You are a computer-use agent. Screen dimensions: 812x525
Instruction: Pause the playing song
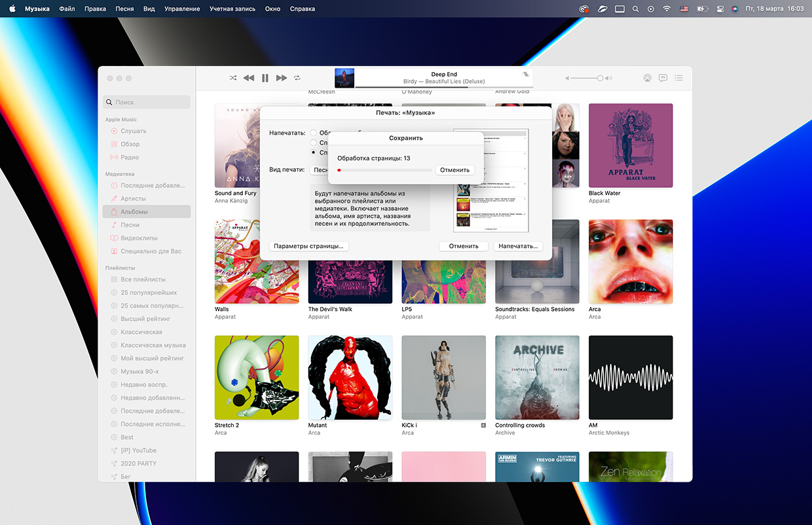265,78
